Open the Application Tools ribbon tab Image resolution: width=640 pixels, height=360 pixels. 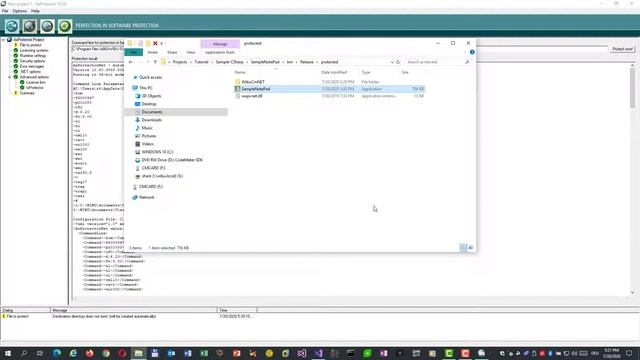220,52
